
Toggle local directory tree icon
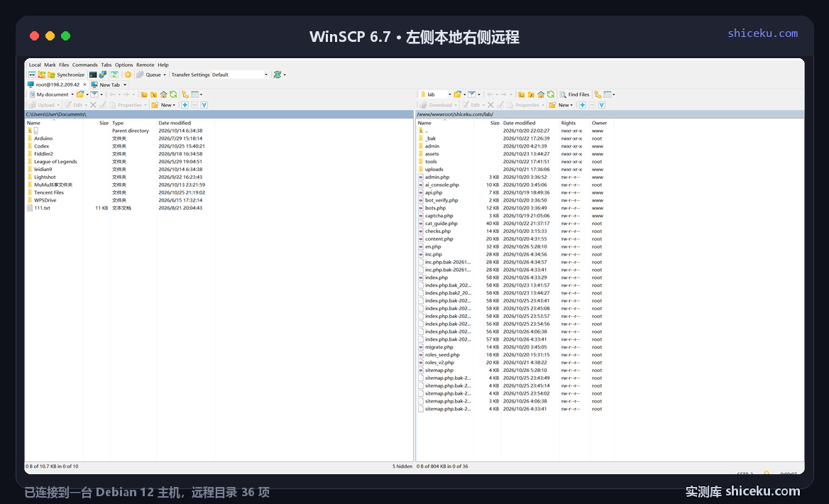point(185,94)
